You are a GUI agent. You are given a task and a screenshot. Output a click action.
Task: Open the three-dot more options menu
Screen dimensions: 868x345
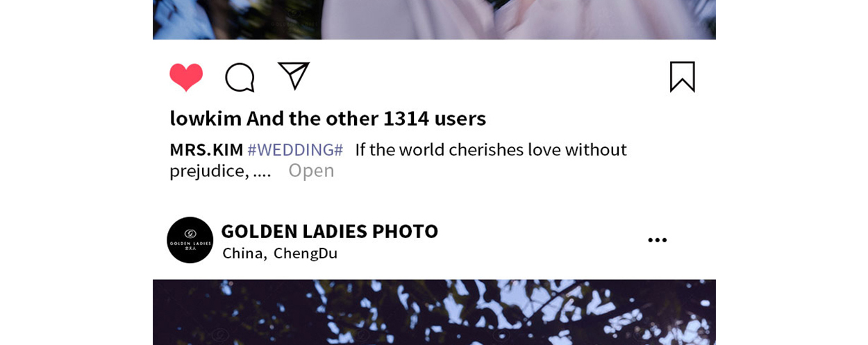click(x=657, y=240)
